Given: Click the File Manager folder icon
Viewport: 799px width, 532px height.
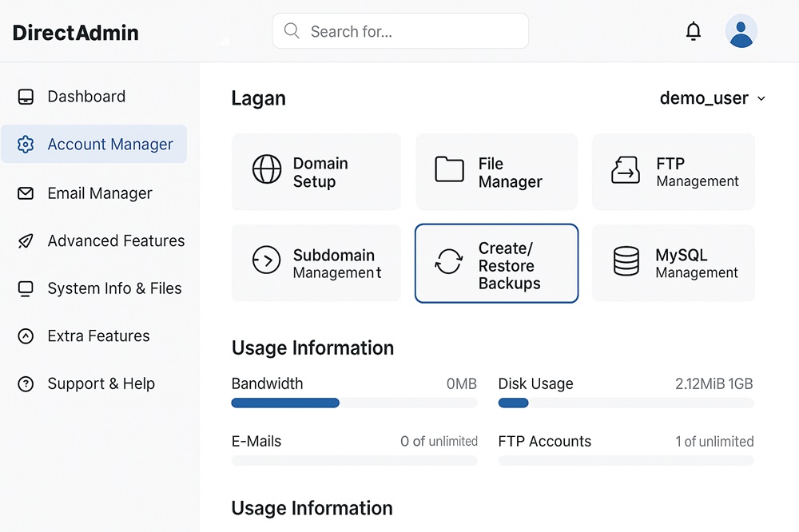Looking at the screenshot, I should (x=449, y=170).
